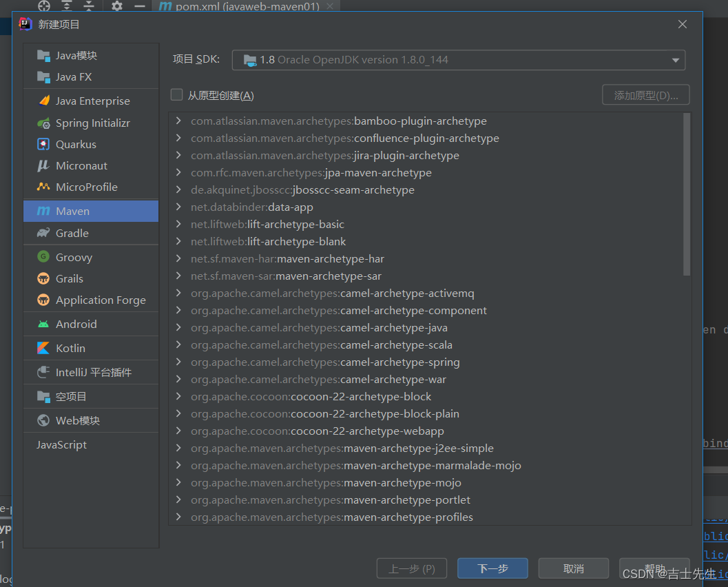Switch to pom.xml (javaweb-maven01) tab
728x587 pixels.
coord(246,6)
